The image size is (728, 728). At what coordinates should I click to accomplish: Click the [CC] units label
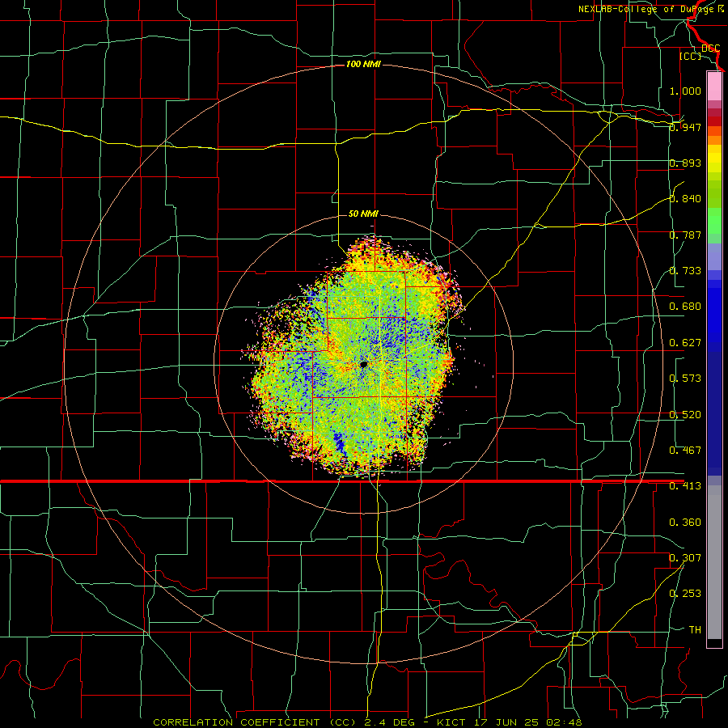coord(690,56)
